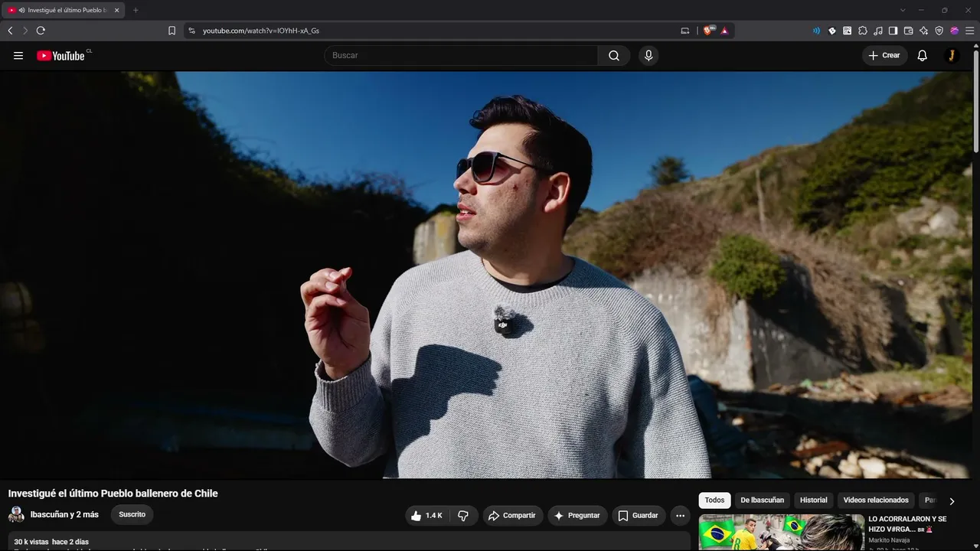Open the LO ACORRALARON recommended video thumbnail

(781, 533)
